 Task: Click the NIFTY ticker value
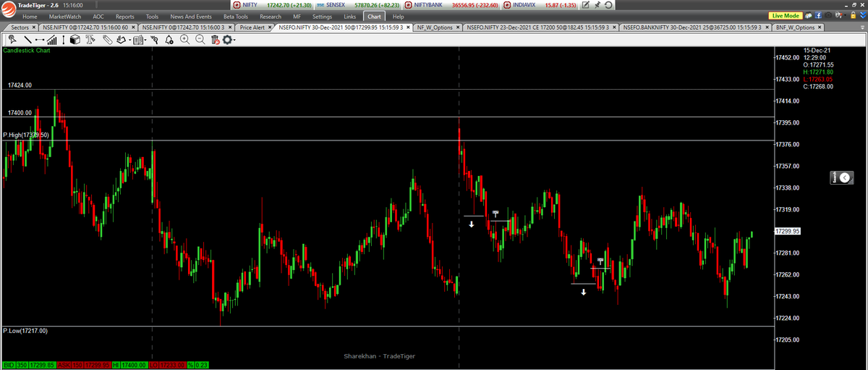click(289, 5)
